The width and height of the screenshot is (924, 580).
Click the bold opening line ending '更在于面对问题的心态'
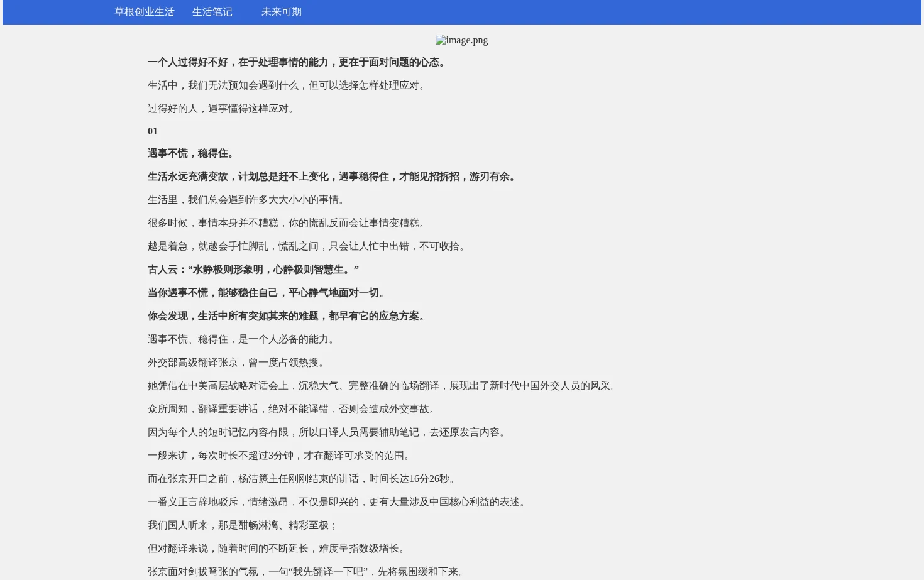click(x=298, y=62)
